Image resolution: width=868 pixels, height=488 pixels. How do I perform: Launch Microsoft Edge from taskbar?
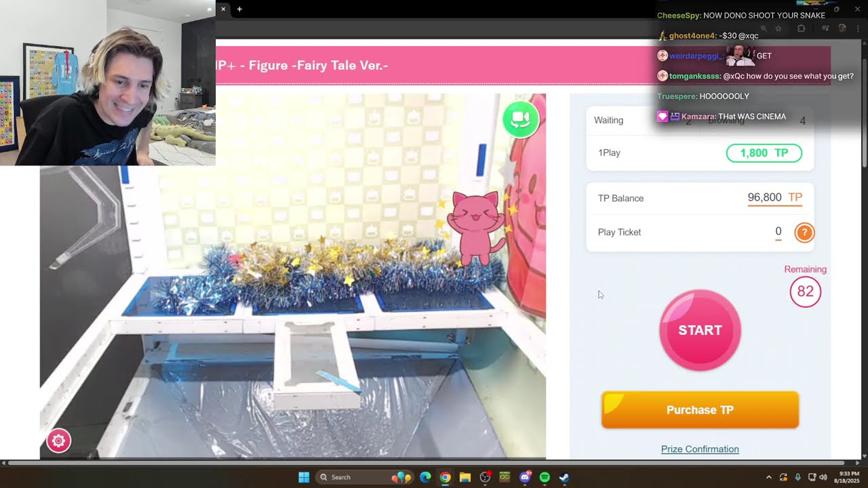(x=425, y=477)
